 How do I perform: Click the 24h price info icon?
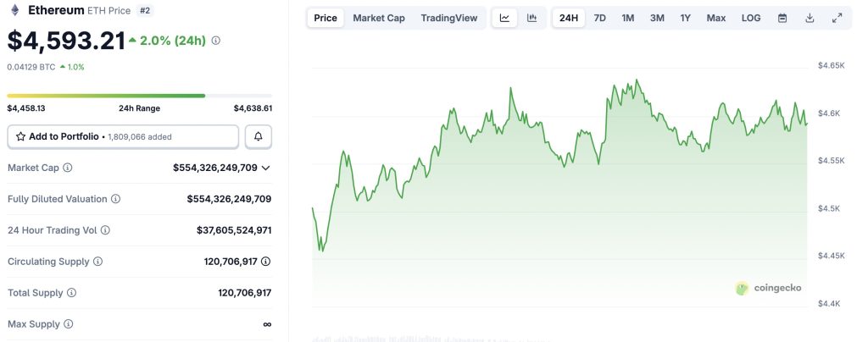(x=216, y=41)
